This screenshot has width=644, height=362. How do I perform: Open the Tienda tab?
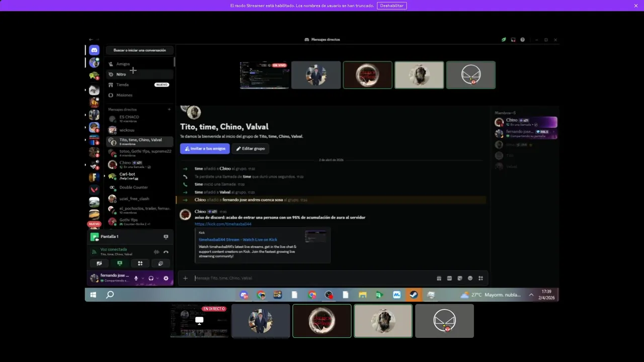(139, 84)
